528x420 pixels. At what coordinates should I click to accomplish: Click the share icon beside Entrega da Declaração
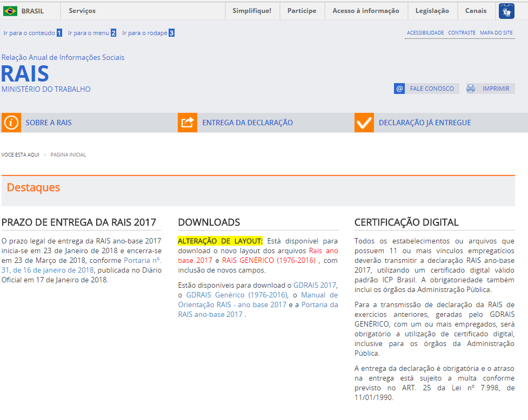pyautogui.click(x=188, y=123)
